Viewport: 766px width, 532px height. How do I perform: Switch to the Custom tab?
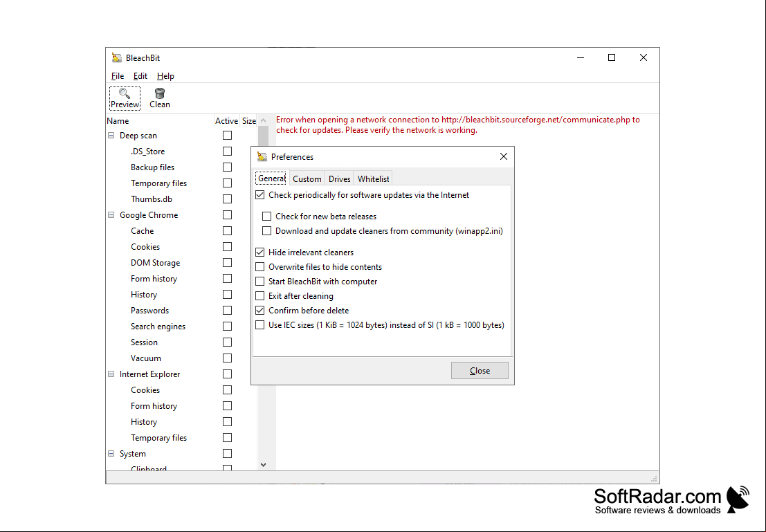(x=307, y=178)
